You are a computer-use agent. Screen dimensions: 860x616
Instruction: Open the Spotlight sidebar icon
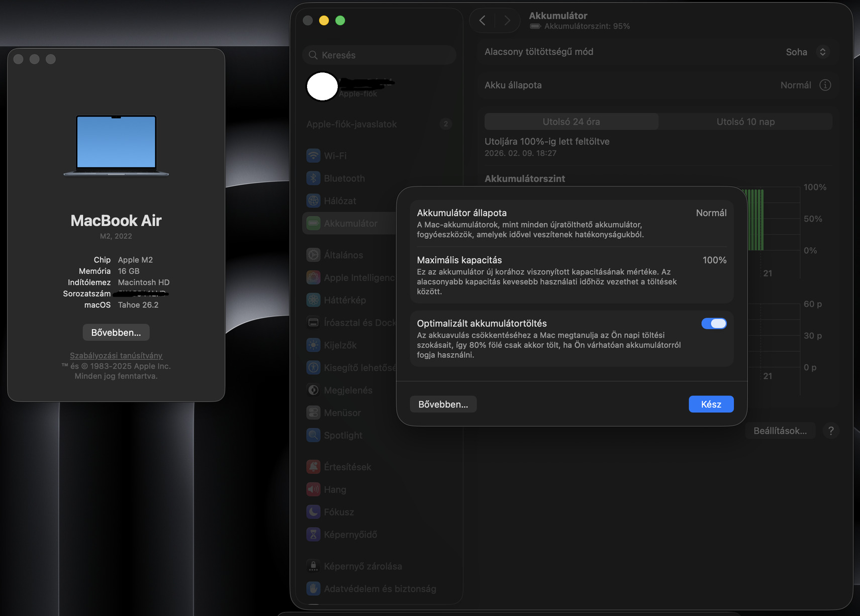coord(314,436)
